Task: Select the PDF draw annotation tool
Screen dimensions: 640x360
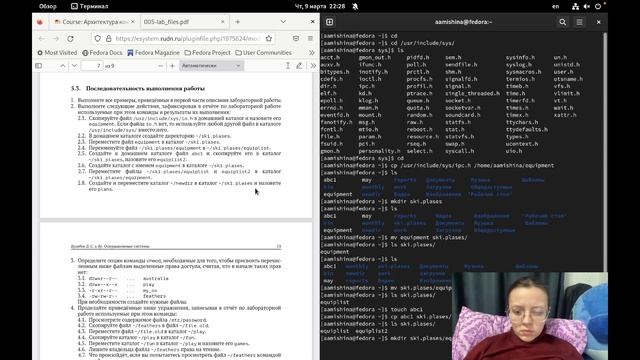Action: 299,66
